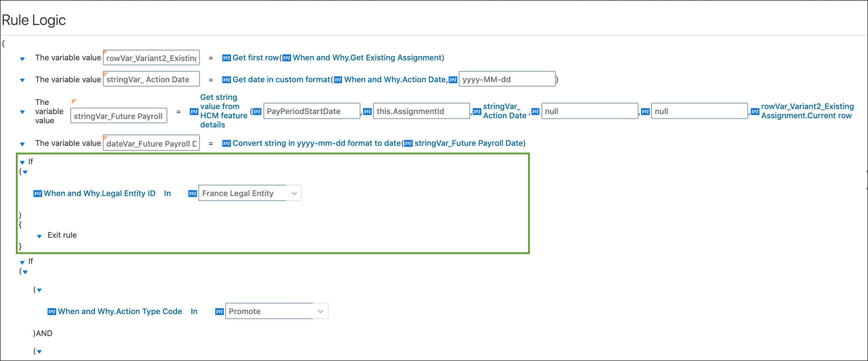Click the yyyy-MM-dd format input field
Screen dimensions: 868x361
[x=507, y=80]
